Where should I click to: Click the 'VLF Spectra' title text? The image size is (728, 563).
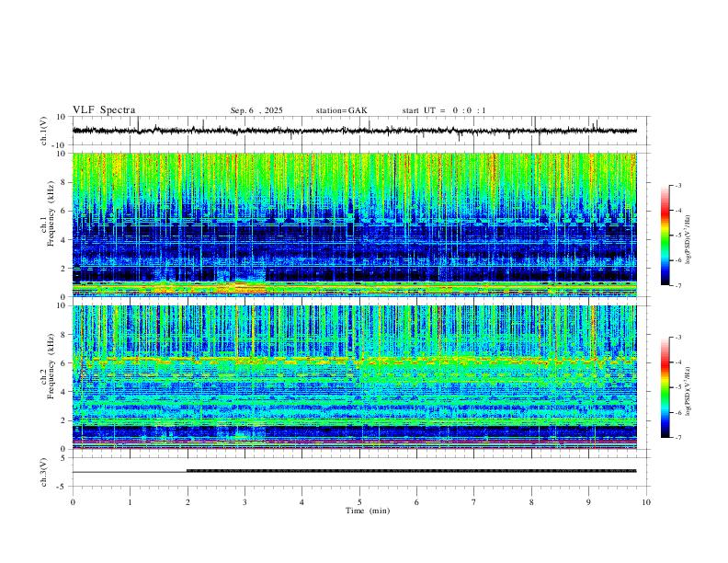104,110
